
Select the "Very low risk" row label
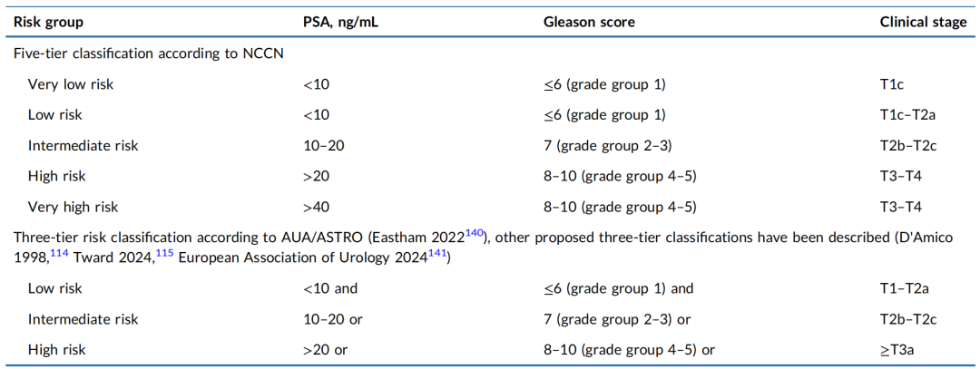point(71,84)
